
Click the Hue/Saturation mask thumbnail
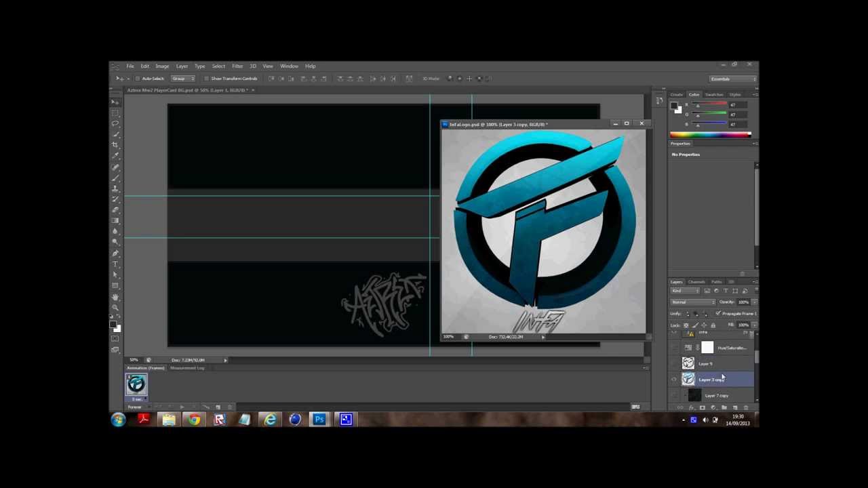(707, 347)
